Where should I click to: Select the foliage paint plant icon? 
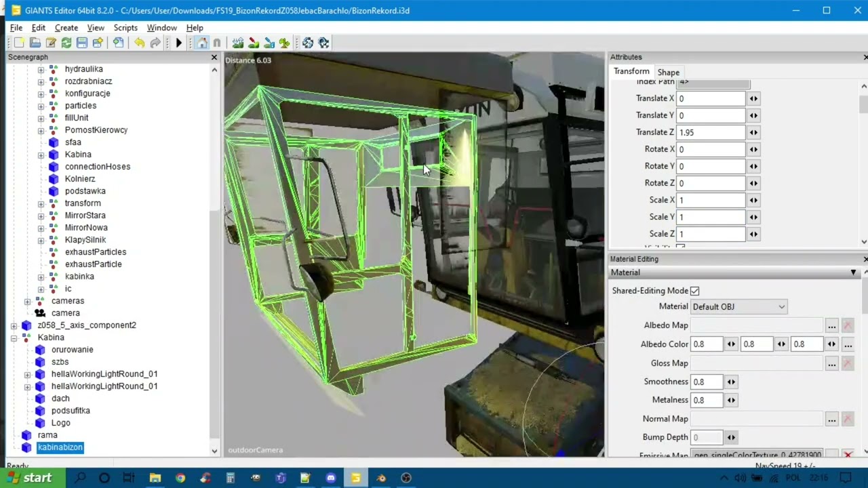(285, 43)
